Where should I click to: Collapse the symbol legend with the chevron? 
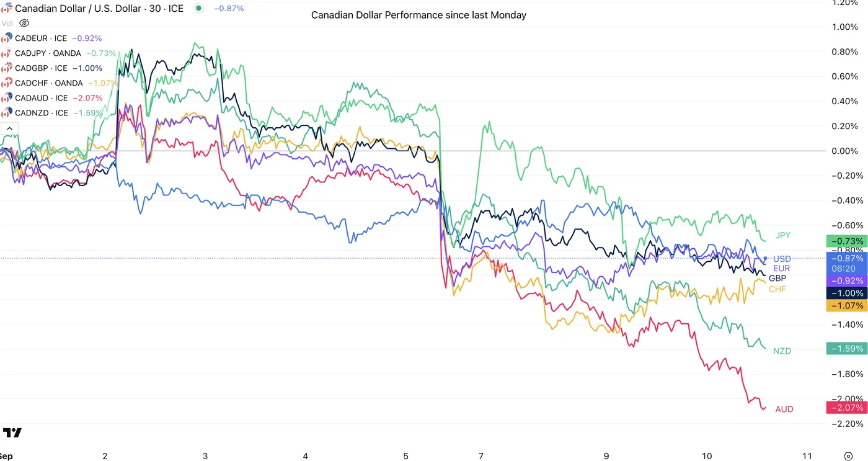click(9, 129)
